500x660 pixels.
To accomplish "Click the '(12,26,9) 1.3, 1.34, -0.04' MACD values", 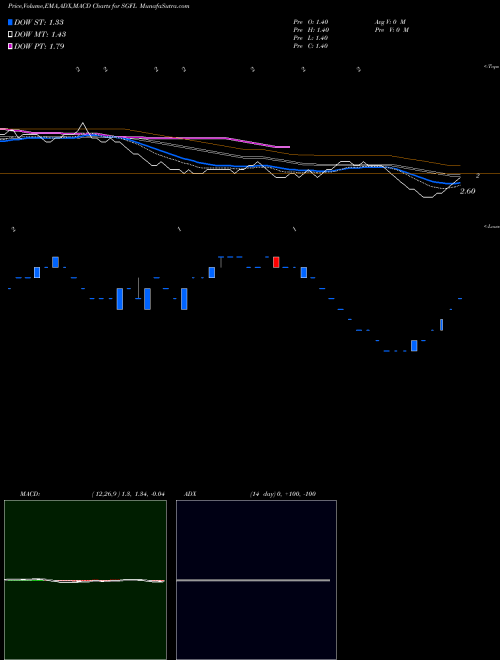I will [x=128, y=494].
